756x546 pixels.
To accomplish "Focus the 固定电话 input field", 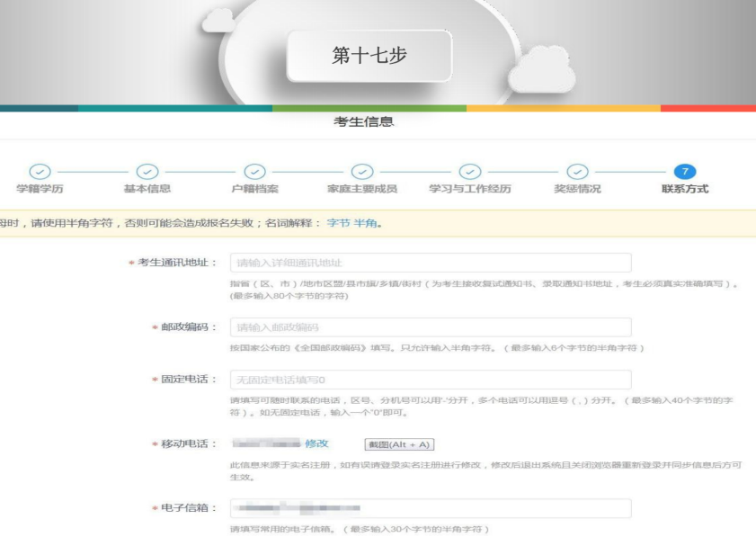I will pos(431,380).
